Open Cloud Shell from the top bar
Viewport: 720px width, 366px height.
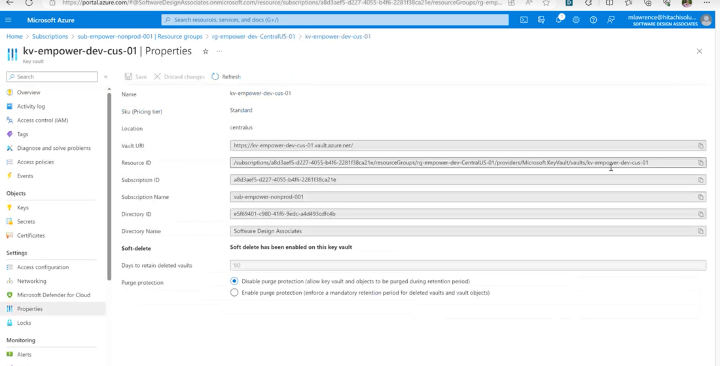(524, 20)
